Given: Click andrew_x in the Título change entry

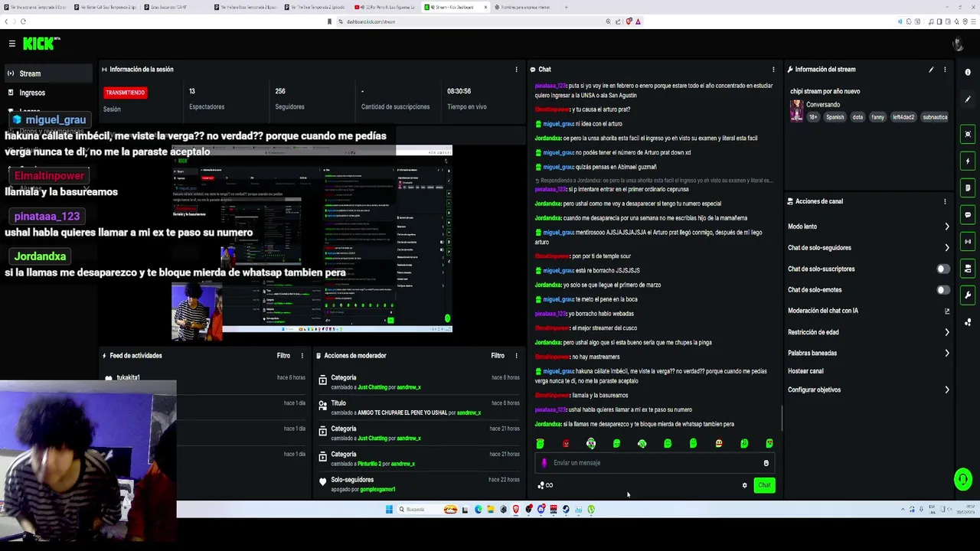Looking at the screenshot, I should (469, 413).
